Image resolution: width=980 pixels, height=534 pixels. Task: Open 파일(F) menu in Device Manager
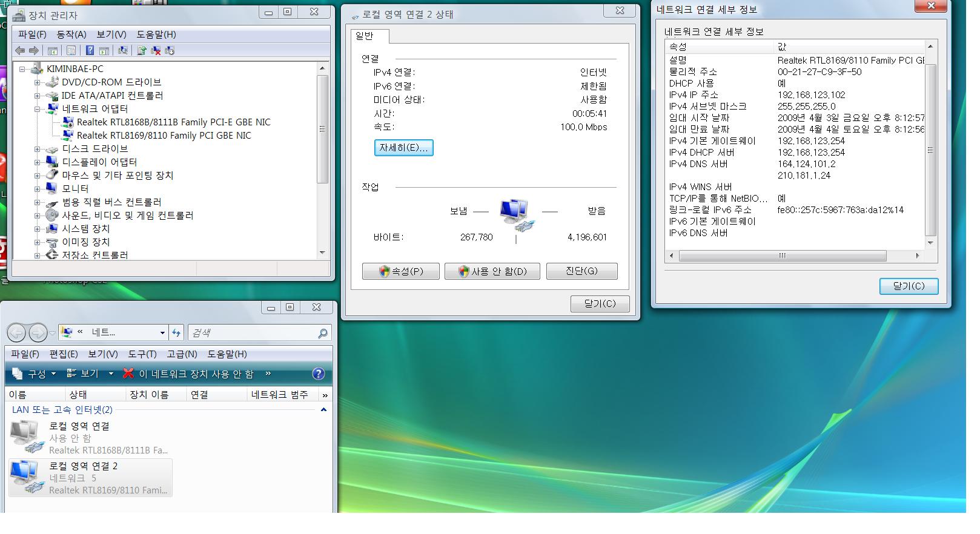[x=32, y=35]
